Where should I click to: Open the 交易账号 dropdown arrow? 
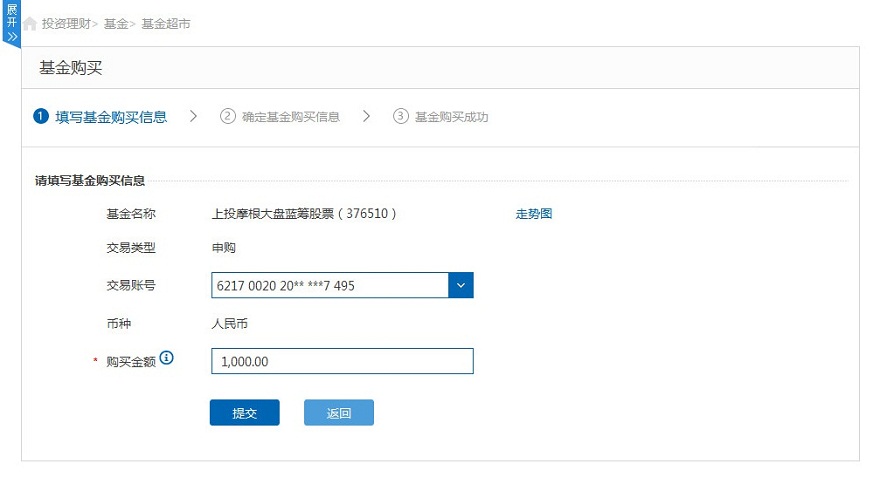(x=461, y=285)
